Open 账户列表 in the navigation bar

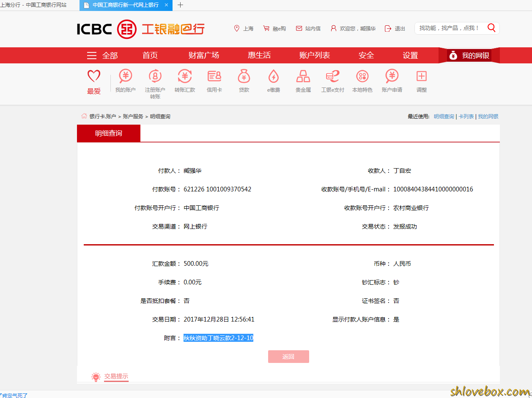[x=315, y=55]
